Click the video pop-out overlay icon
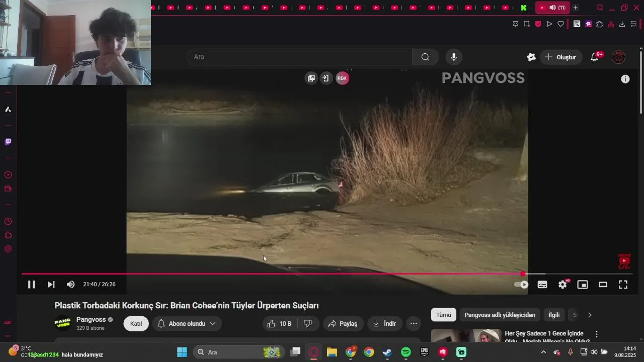Viewport: 644px width, 362px height. pyautogui.click(x=311, y=78)
